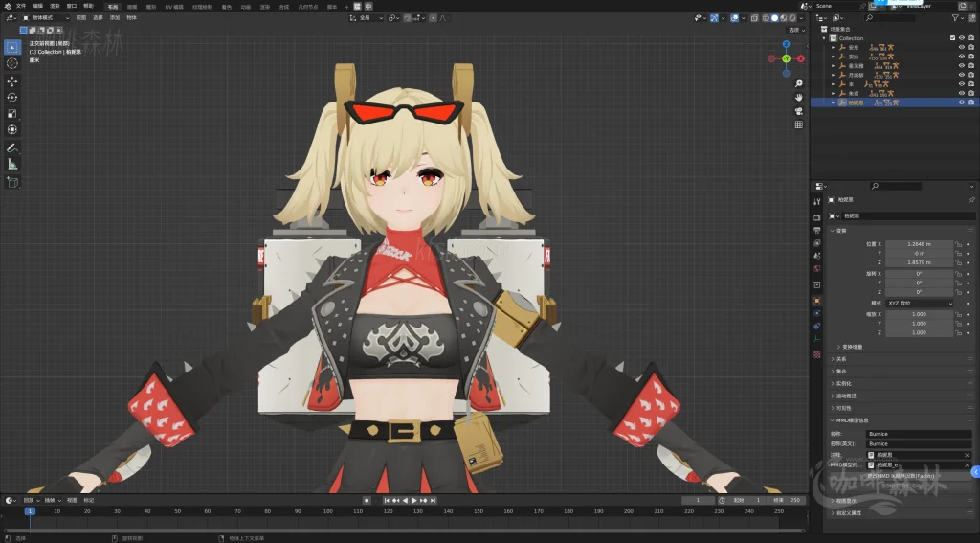The image size is (980, 543).
Task: Open the transform orientation 全局 dropdown
Action: (367, 18)
